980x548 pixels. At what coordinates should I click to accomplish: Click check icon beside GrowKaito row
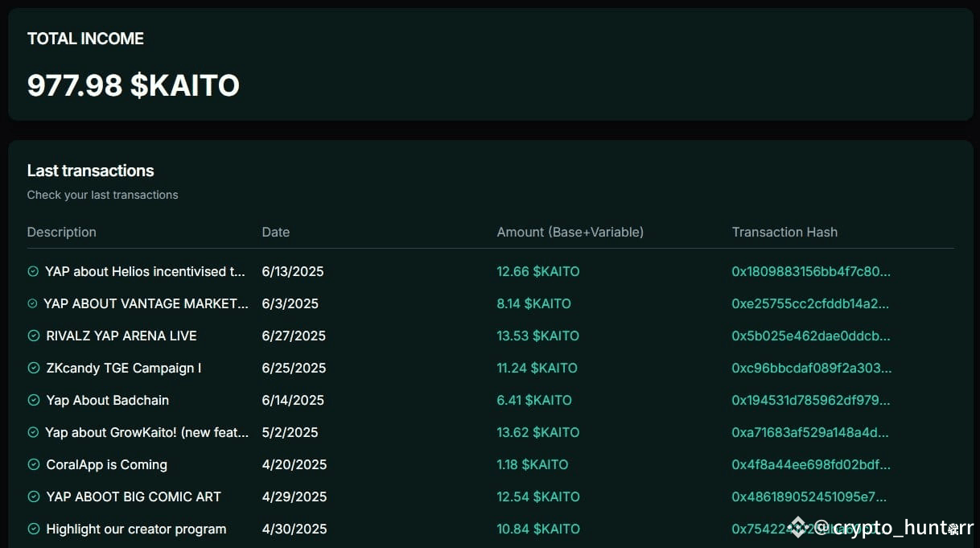(x=33, y=433)
